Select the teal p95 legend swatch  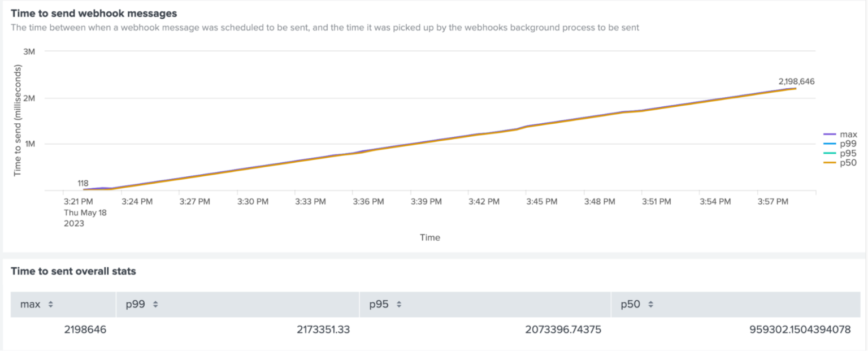830,153
